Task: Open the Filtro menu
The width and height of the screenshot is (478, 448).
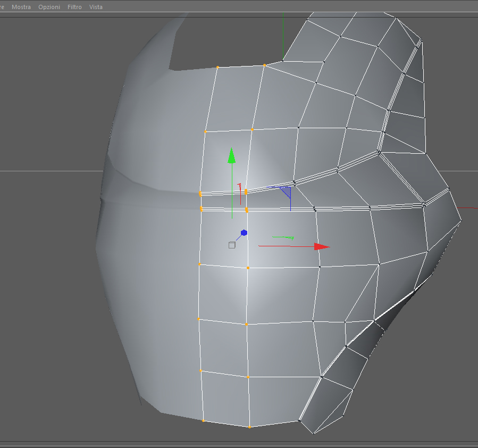Action: 74,7
